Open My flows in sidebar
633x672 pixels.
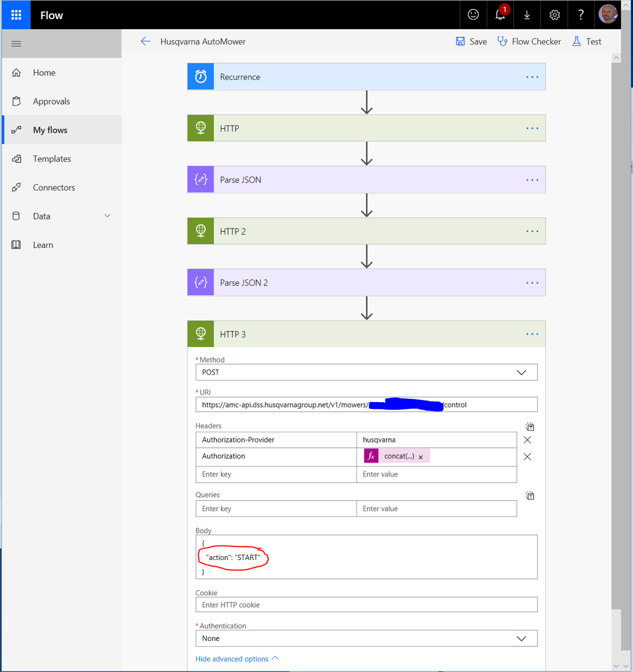click(x=62, y=130)
